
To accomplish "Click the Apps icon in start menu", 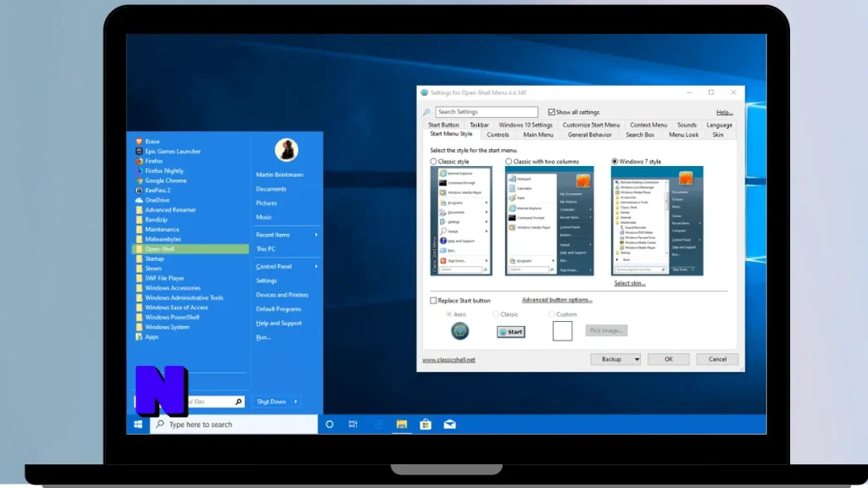I will click(x=139, y=336).
